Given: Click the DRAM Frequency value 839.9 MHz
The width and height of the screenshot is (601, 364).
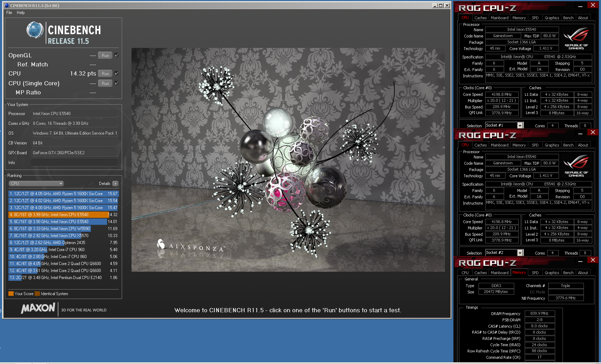Looking at the screenshot, I should (539, 314).
